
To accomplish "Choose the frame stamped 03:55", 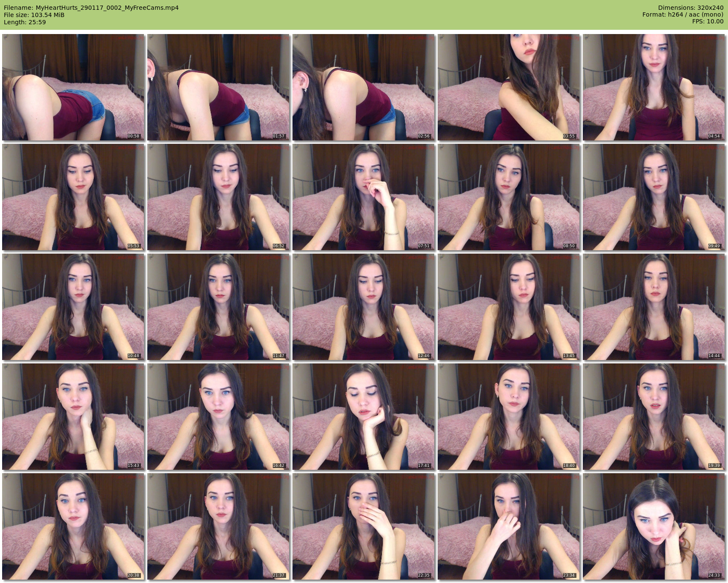I will (x=509, y=87).
